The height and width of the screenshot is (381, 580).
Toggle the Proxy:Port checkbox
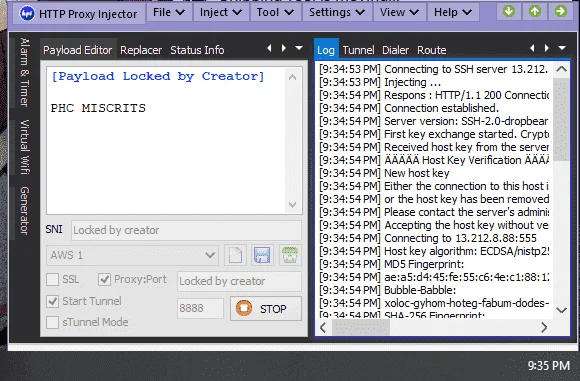[x=104, y=279]
